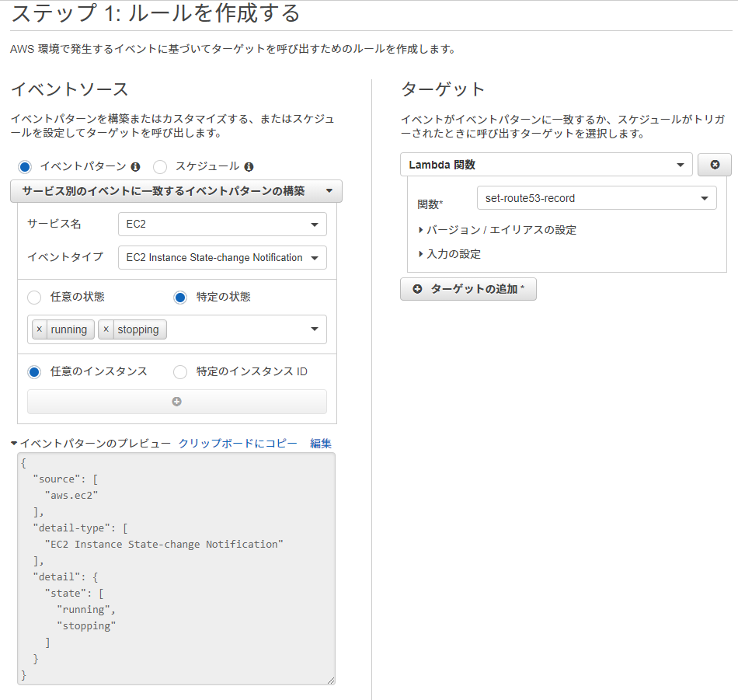Viewport: 738px width, 700px height.
Task: Grab the resize handle of JSON preview
Action: click(x=331, y=681)
